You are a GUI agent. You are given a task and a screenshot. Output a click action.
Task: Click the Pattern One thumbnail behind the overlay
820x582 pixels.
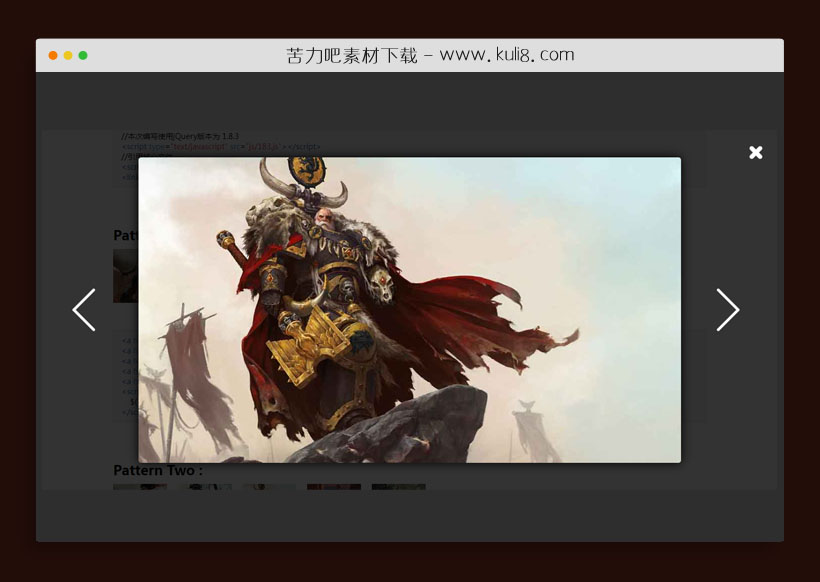[x=125, y=275]
